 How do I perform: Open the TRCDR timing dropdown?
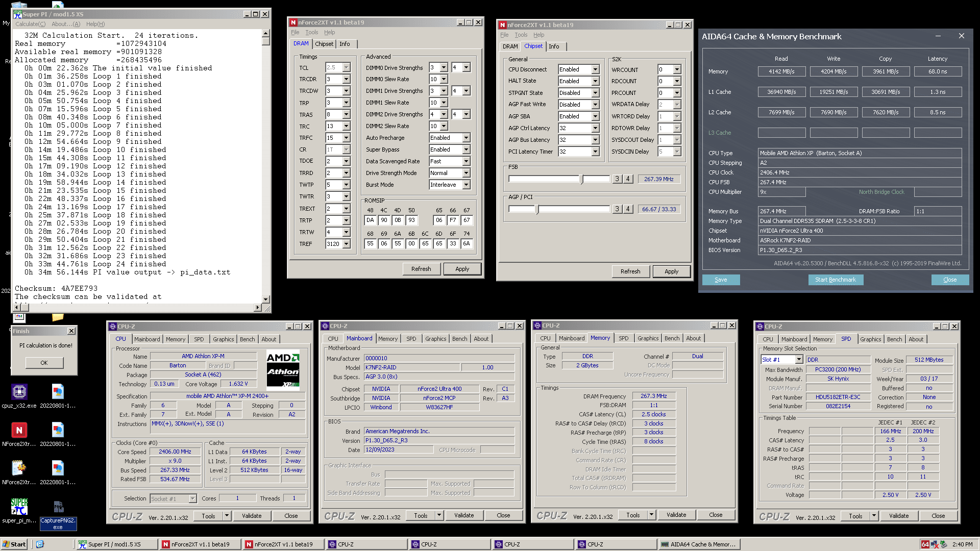click(x=347, y=79)
